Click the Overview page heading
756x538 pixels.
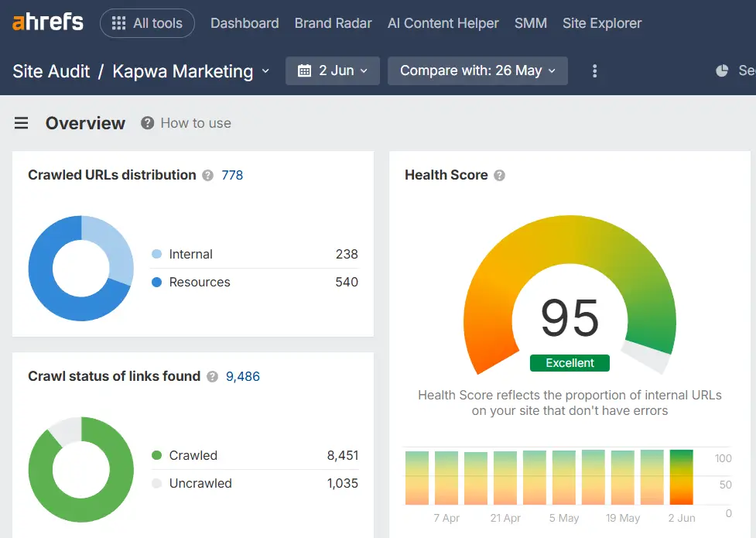85,123
